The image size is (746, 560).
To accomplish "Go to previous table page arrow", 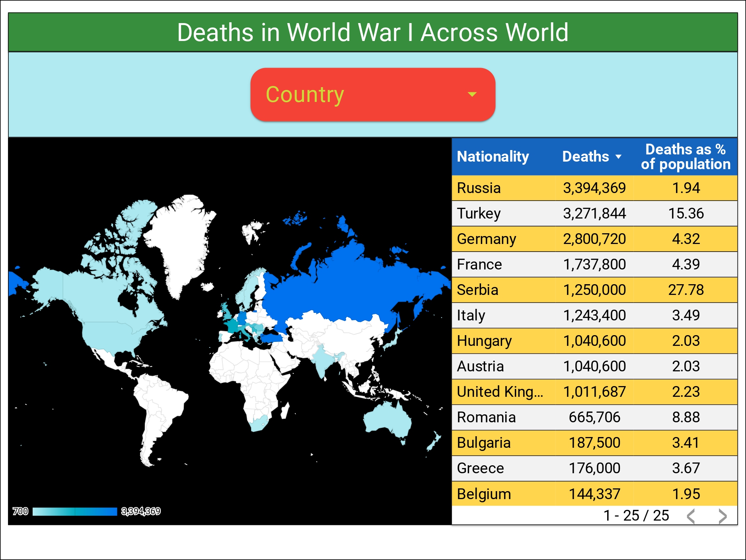I will 691,516.
